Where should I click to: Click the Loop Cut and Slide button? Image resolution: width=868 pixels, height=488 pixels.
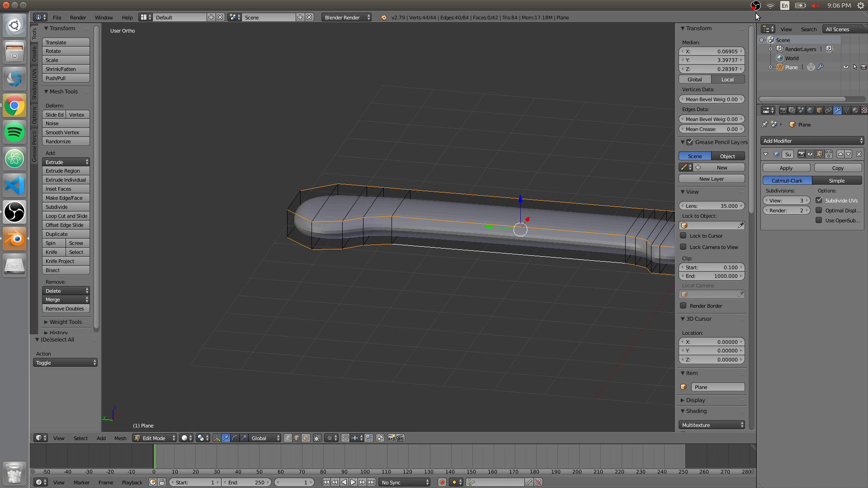[x=66, y=216]
